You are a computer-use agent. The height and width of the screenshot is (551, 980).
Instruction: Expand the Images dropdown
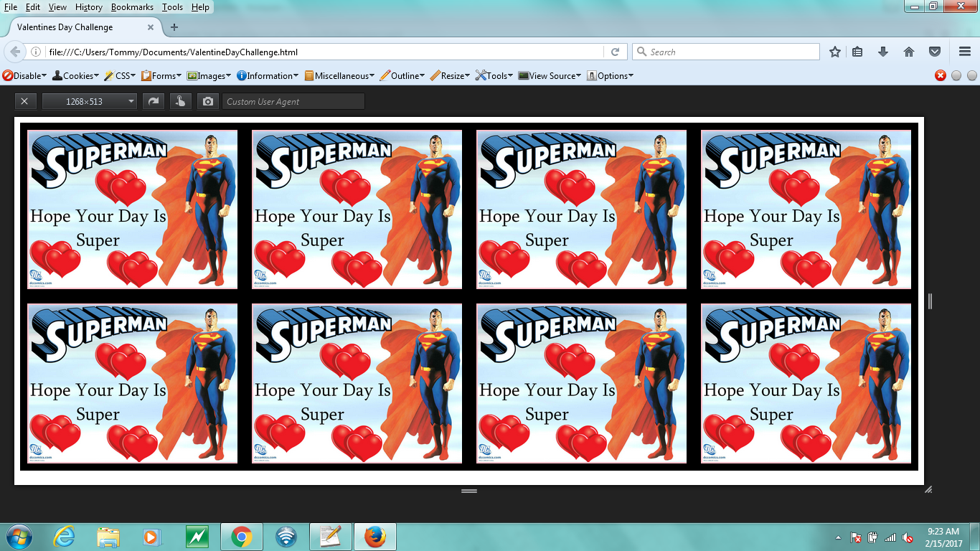[x=209, y=75]
